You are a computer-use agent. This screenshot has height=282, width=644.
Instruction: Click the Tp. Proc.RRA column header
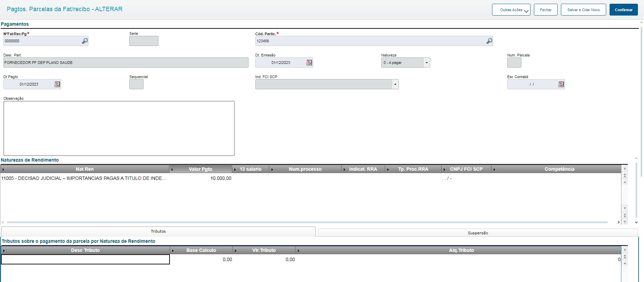pos(413,169)
